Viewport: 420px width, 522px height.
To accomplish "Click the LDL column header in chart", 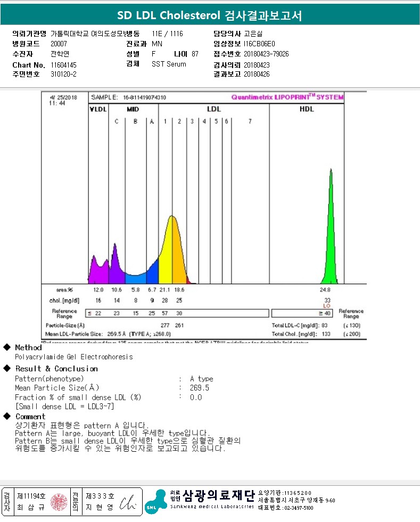I will point(214,109).
